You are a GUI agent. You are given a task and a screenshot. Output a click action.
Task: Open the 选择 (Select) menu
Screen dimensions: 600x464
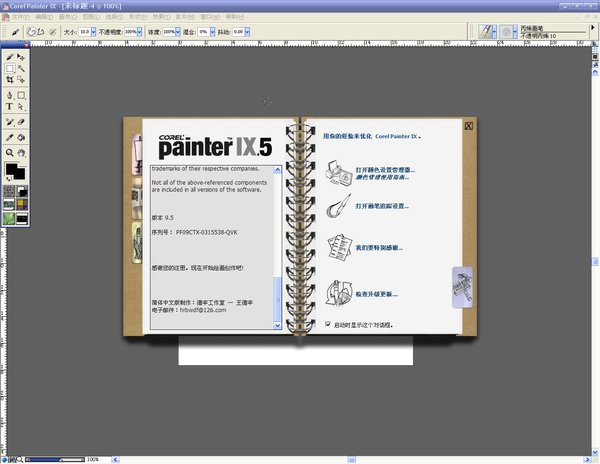(x=114, y=17)
